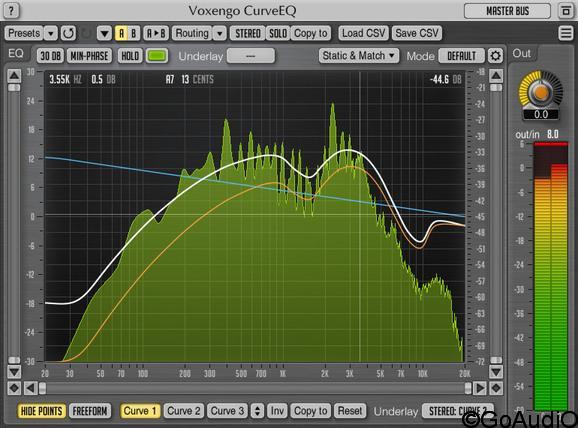Toggle the HOLD spectrum button
This screenshot has height=428, width=578.
click(x=130, y=56)
